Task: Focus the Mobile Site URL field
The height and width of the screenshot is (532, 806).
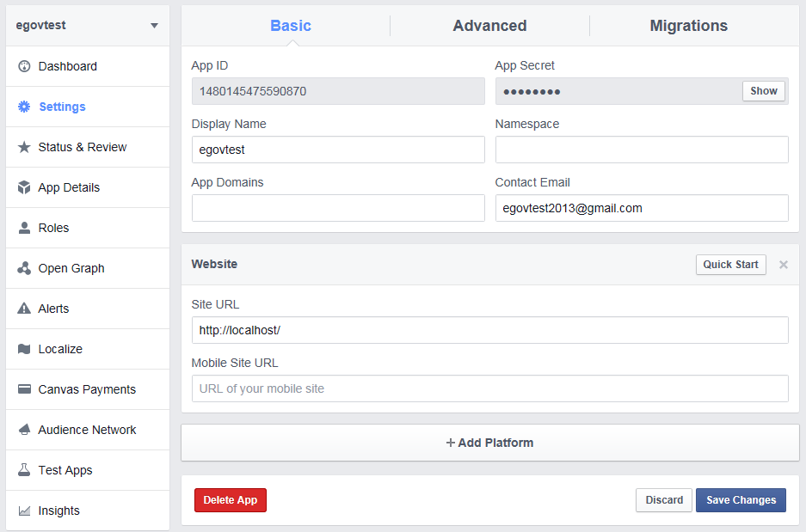Action: [x=489, y=388]
